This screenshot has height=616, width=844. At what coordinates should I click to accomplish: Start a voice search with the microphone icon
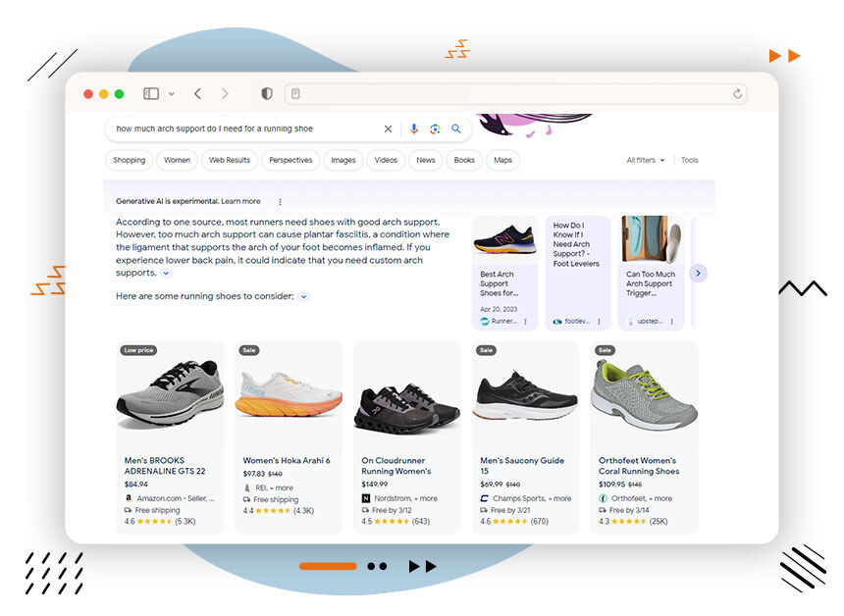coord(413,128)
